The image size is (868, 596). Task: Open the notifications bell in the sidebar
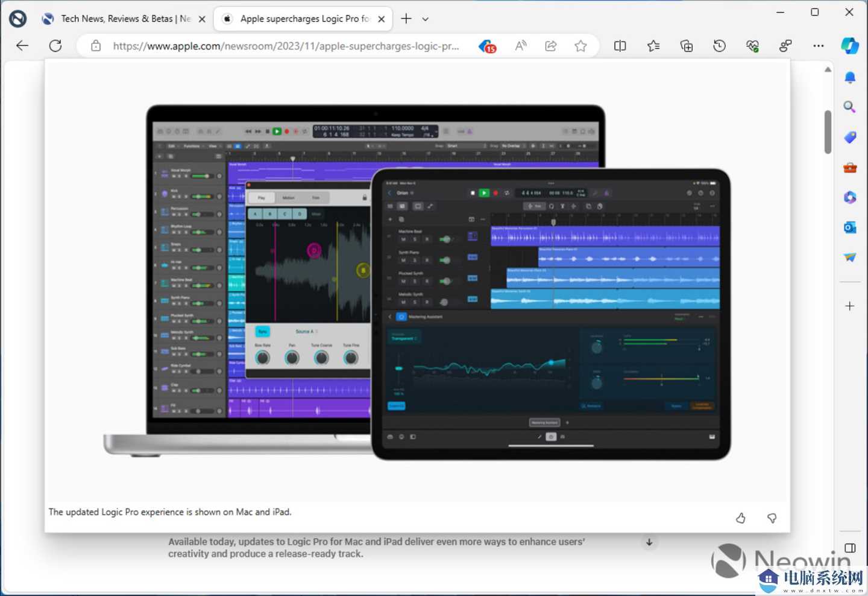click(x=850, y=77)
